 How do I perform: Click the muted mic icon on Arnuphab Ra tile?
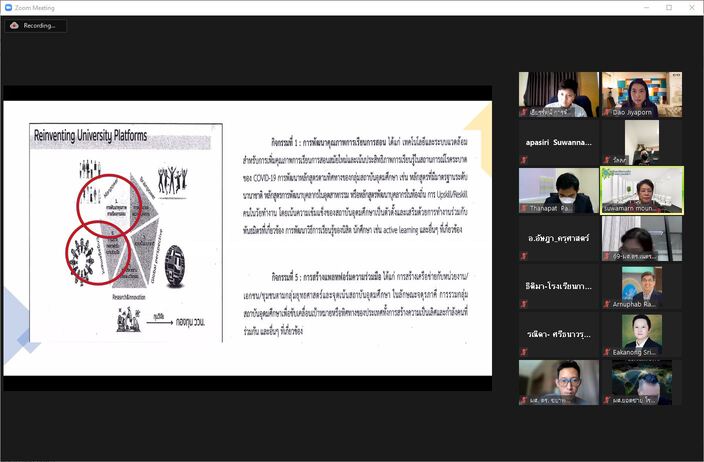pyautogui.click(x=607, y=304)
